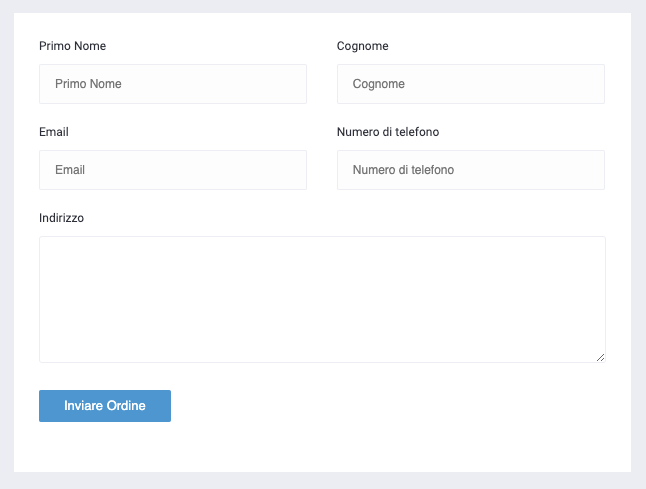Image resolution: width=646 pixels, height=489 pixels.
Task: Select the Email label above the field
Action: click(x=54, y=132)
